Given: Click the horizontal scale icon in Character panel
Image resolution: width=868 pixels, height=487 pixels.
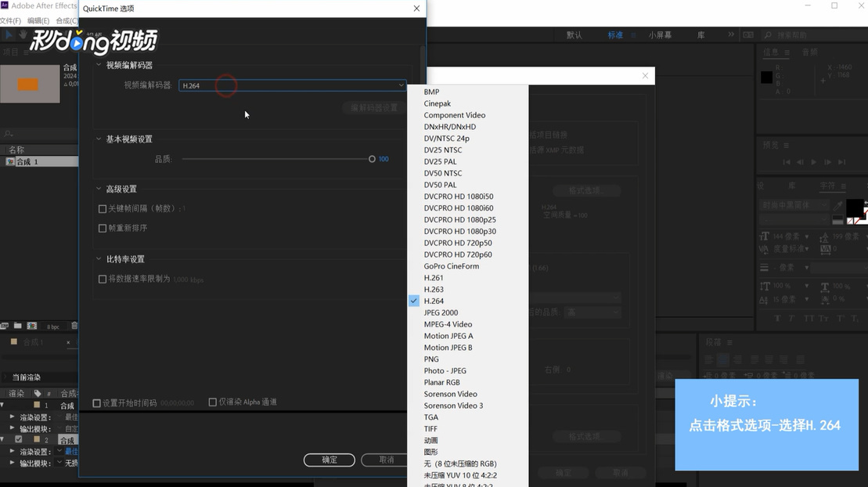Looking at the screenshot, I should coord(824,287).
